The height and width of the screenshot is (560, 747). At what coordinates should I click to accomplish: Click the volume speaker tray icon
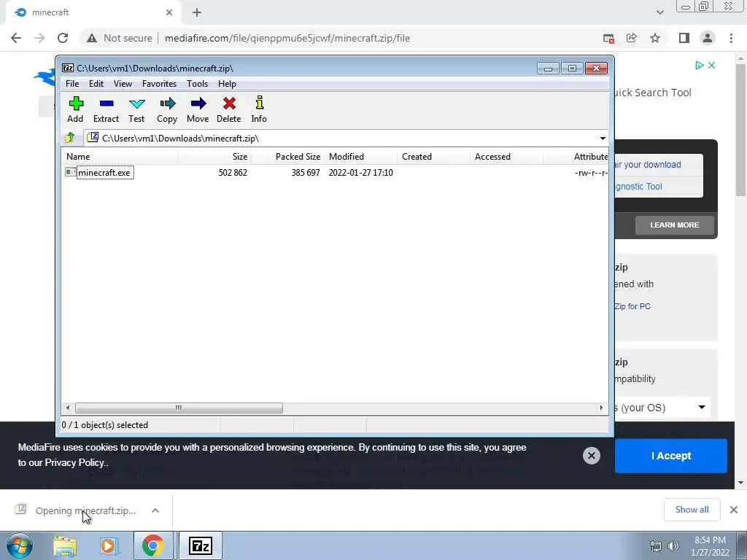673,546
